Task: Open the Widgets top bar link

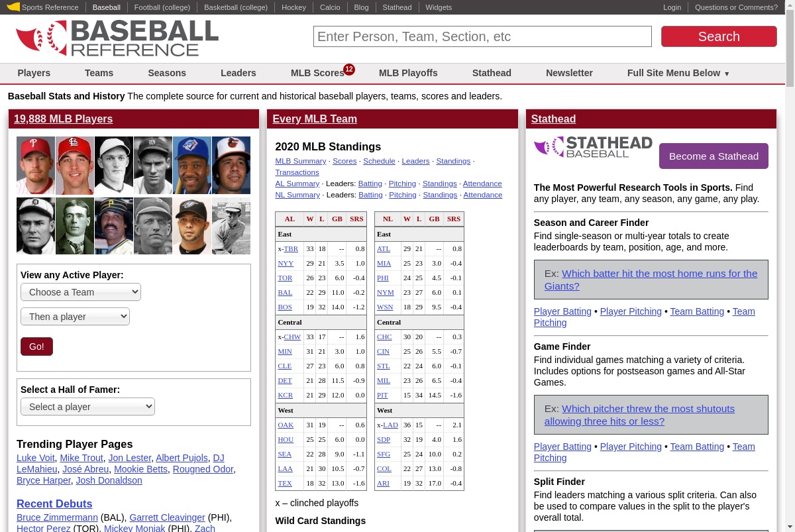Action: pyautogui.click(x=439, y=7)
